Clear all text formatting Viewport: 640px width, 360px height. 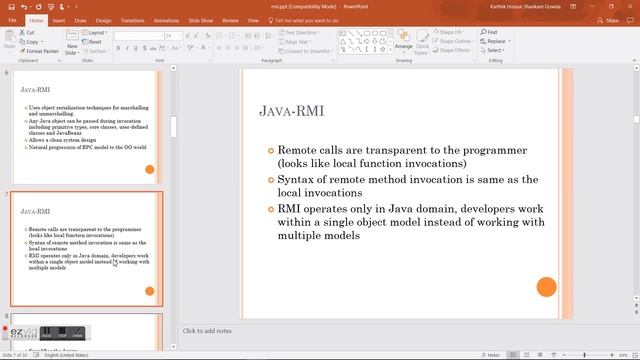pyautogui.click(x=208, y=36)
